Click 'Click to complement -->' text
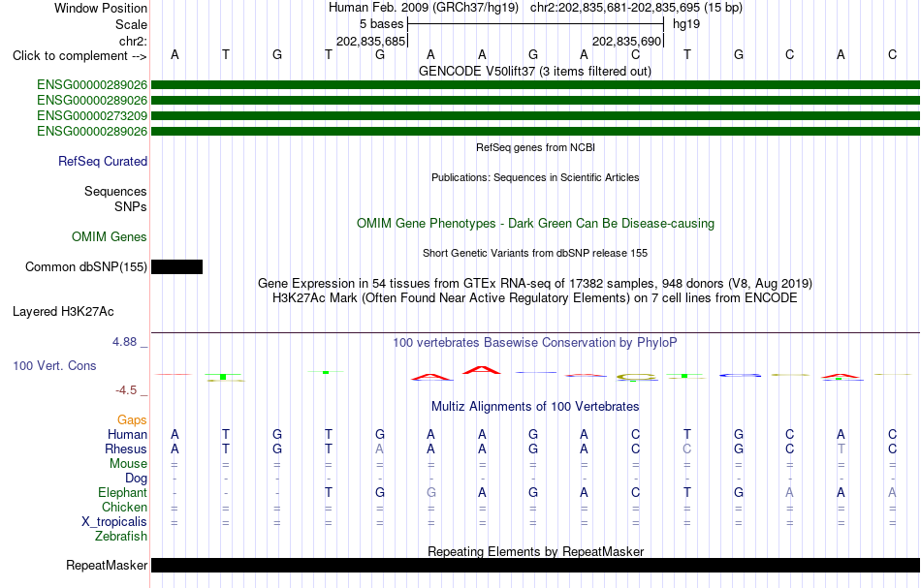The width and height of the screenshot is (921, 588). click(79, 56)
